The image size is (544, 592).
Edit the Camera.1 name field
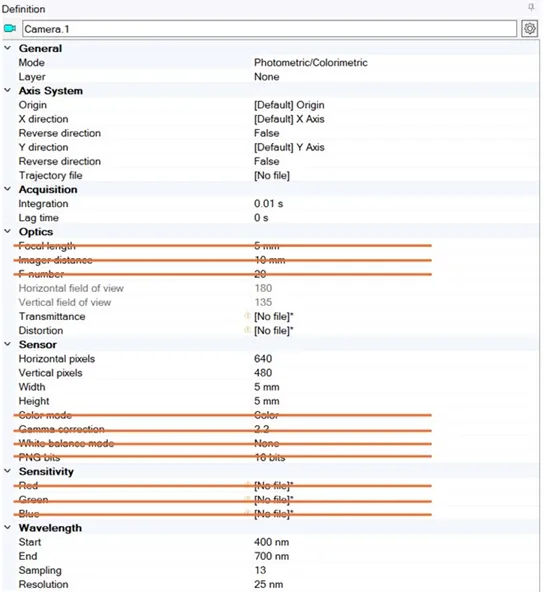(x=269, y=29)
